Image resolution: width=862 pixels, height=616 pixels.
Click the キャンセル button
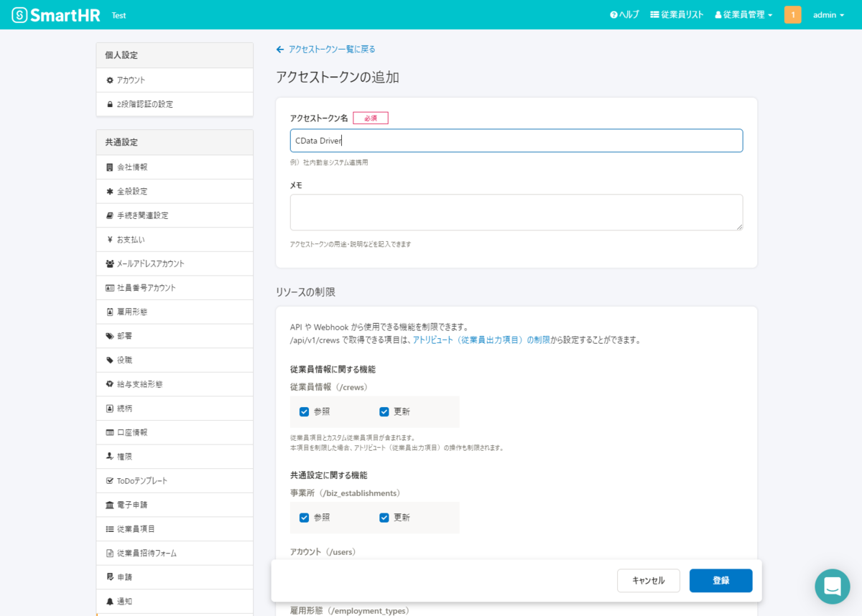[648, 580]
